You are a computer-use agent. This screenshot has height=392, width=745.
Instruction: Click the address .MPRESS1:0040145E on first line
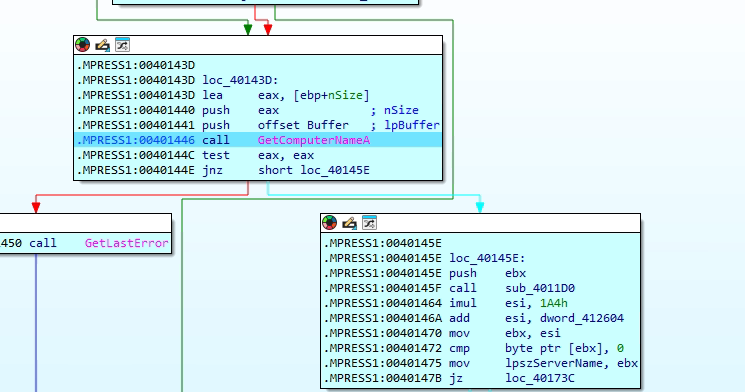tap(382, 243)
